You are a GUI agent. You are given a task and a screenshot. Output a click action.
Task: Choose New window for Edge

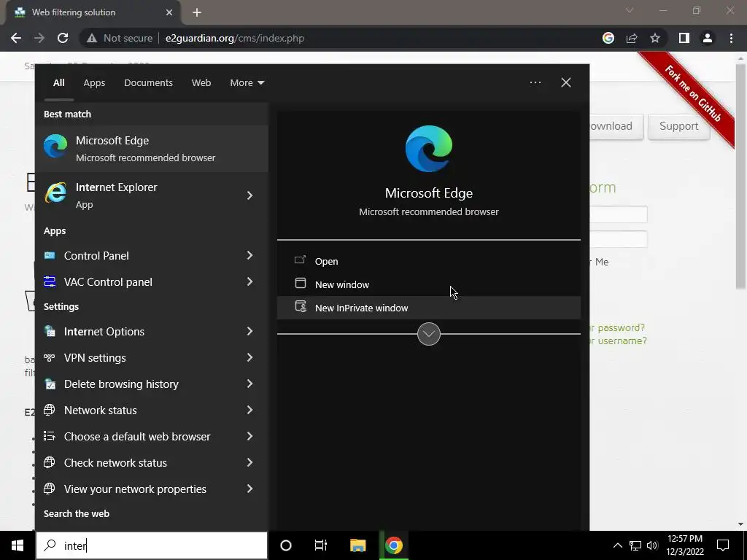point(429,284)
